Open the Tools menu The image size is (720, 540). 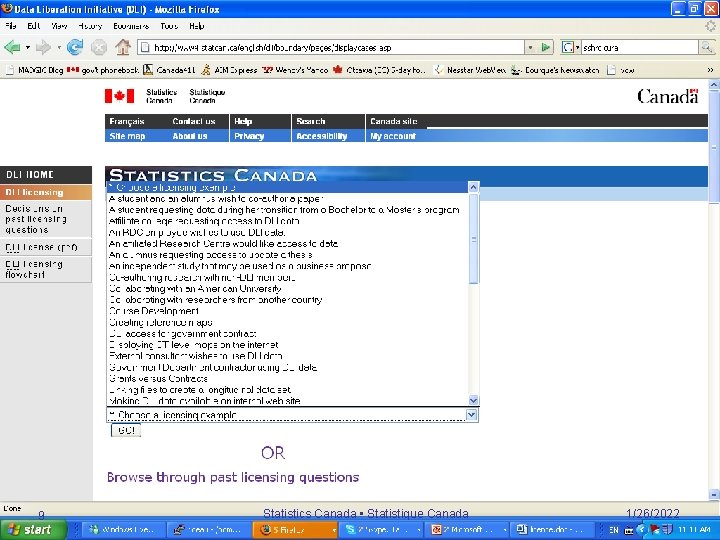tap(169, 26)
